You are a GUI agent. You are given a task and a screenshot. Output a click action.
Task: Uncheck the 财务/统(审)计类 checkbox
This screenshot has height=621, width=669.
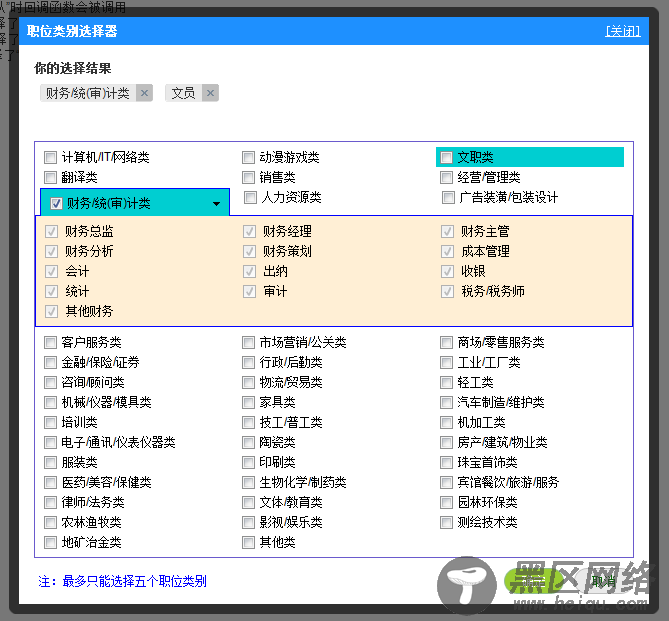pyautogui.click(x=56, y=204)
